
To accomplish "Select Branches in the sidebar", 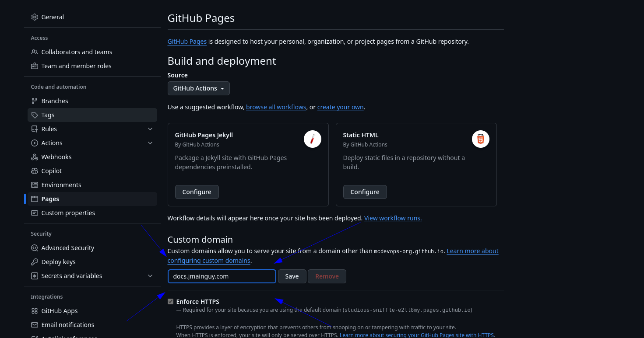I will click(92, 101).
